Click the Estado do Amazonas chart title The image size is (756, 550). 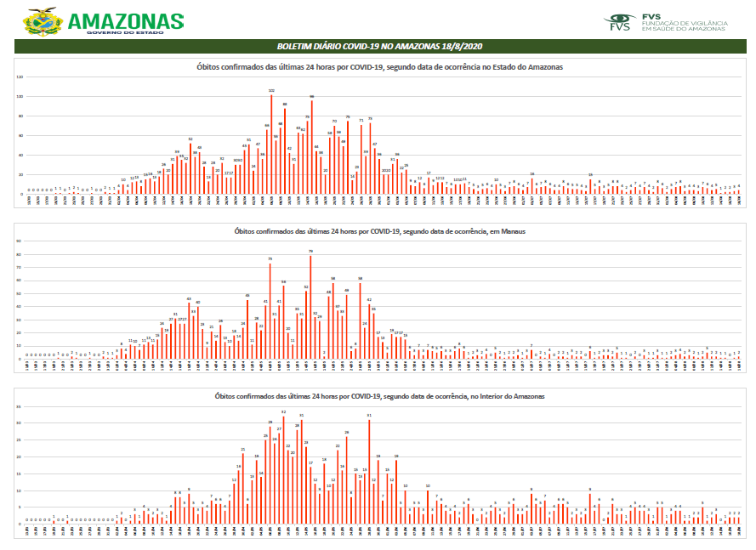[x=379, y=66]
